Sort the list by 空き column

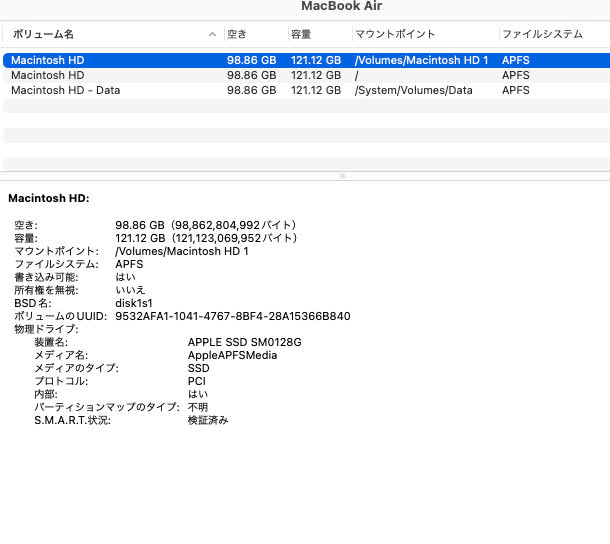[236, 34]
